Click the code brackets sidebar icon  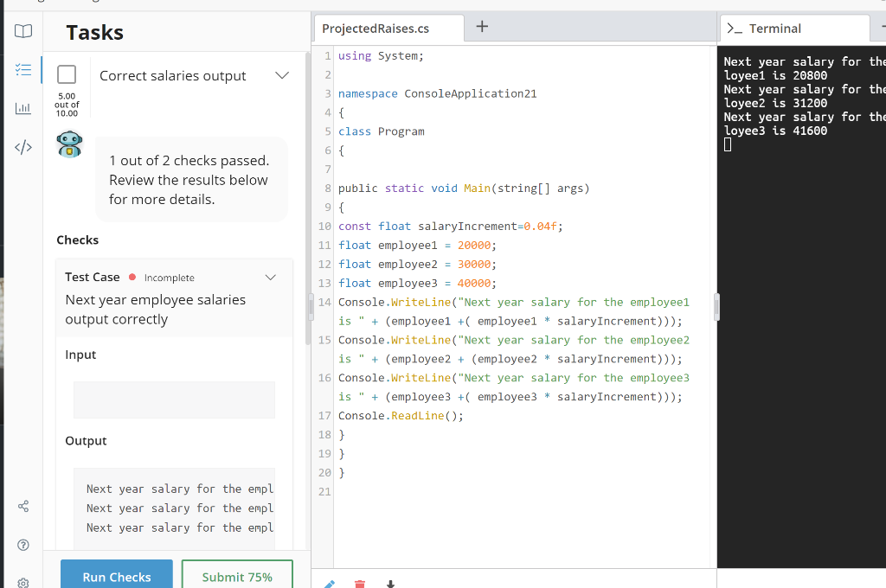tap(22, 148)
